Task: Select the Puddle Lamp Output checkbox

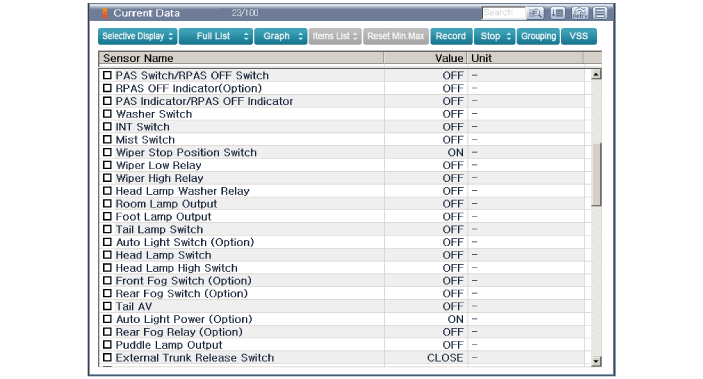Action: (107, 345)
